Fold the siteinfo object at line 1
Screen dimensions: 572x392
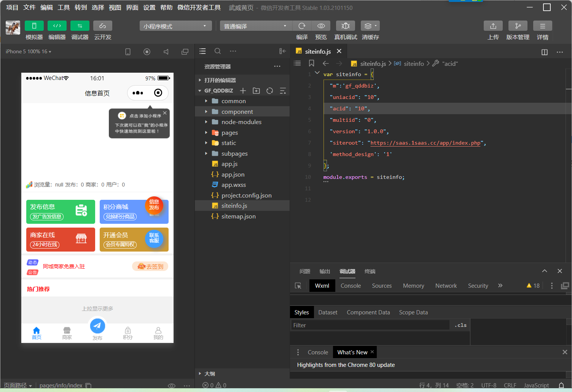click(317, 73)
